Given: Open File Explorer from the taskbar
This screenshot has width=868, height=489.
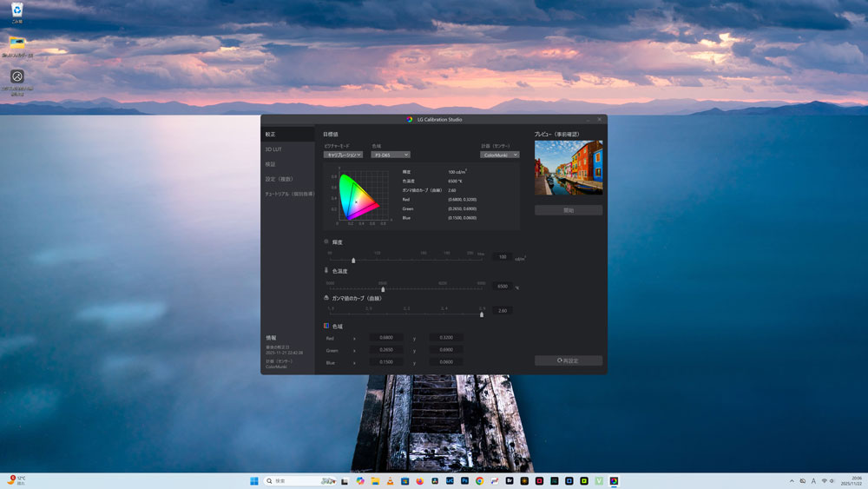Looking at the screenshot, I should (x=375, y=480).
